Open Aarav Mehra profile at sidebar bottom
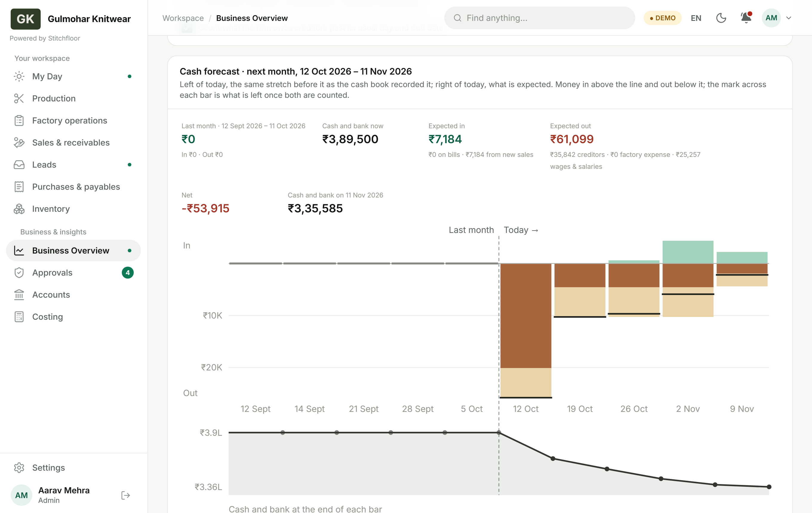The width and height of the screenshot is (812, 513). pos(64,495)
